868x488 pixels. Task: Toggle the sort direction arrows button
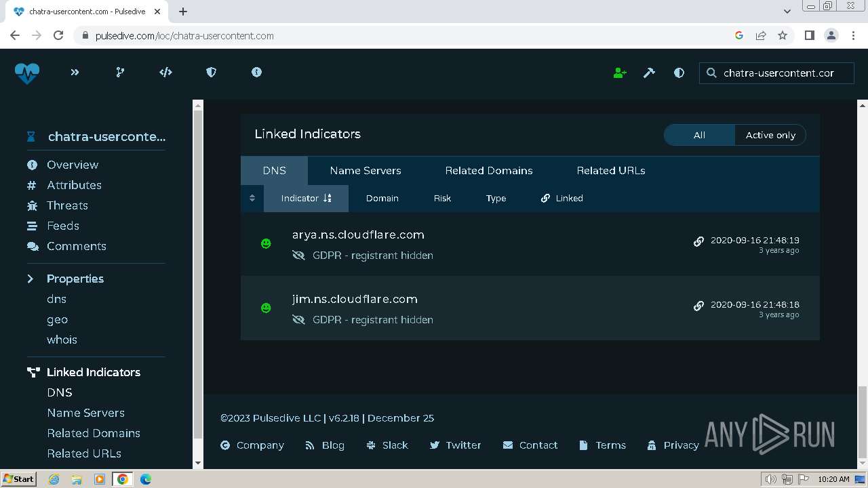pos(252,199)
